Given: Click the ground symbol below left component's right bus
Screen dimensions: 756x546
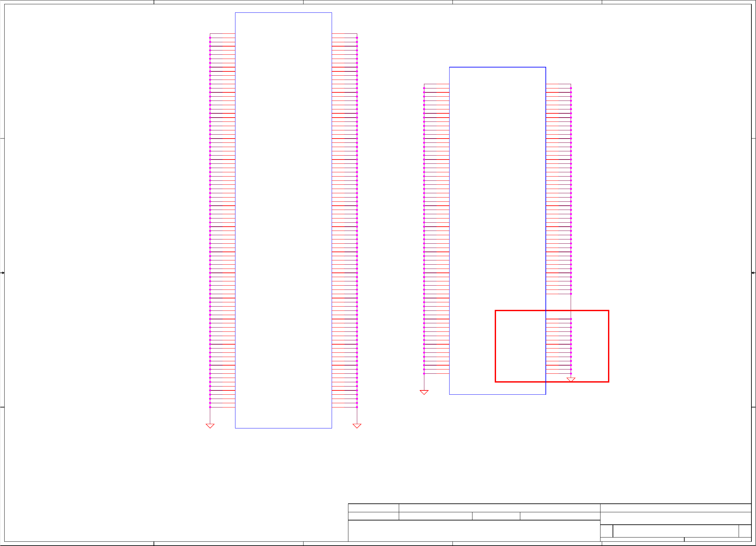Looking at the screenshot, I should (x=357, y=426).
